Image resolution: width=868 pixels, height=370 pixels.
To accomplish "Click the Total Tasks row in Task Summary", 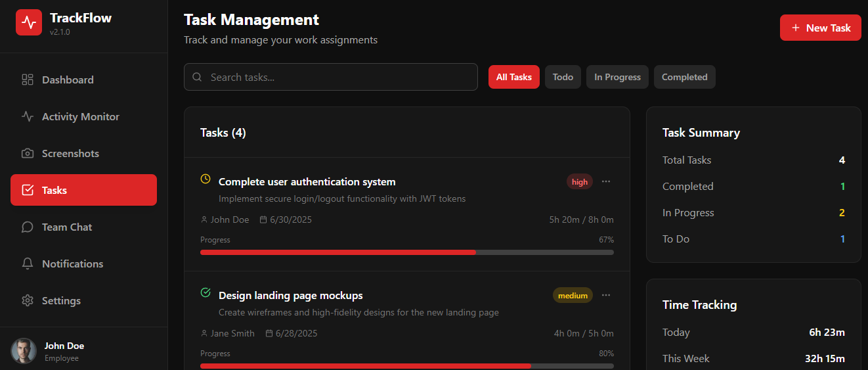I will tap(754, 160).
